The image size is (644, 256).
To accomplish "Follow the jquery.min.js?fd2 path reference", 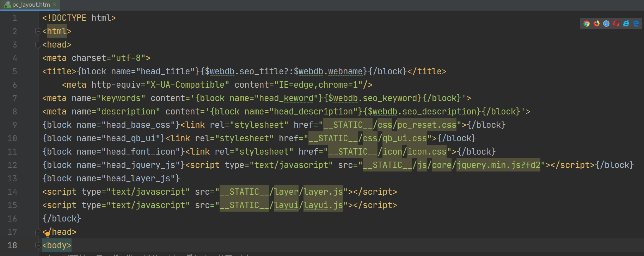I will coord(498,165).
